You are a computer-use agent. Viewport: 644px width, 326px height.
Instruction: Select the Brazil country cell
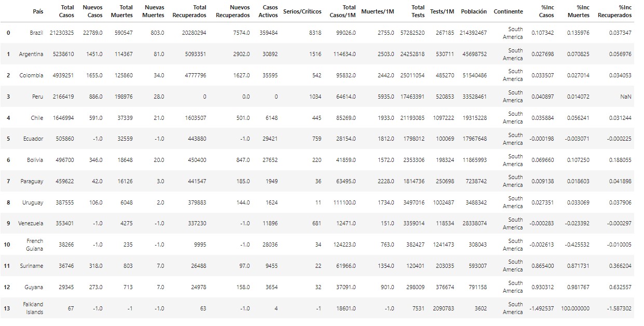37,33
